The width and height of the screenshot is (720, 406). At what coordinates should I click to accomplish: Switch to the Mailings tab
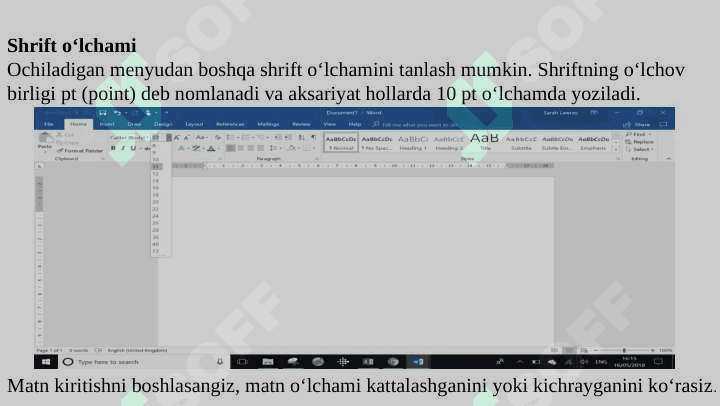(x=268, y=124)
